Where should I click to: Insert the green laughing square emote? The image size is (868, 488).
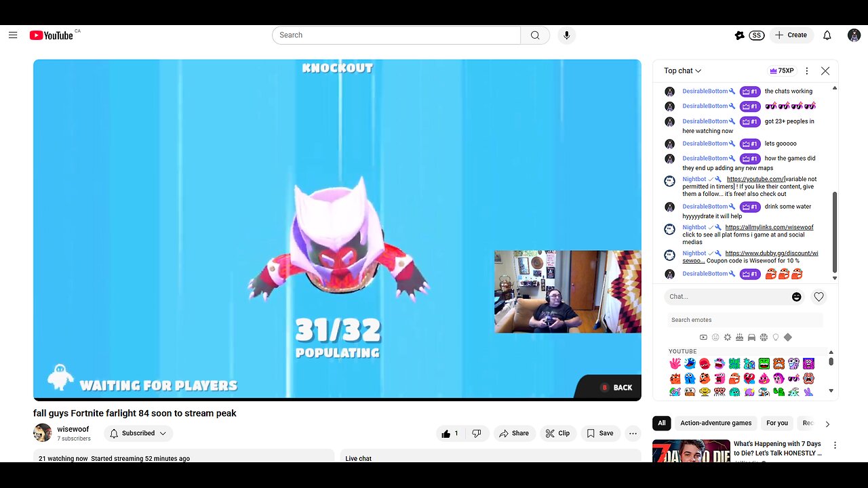point(764,364)
